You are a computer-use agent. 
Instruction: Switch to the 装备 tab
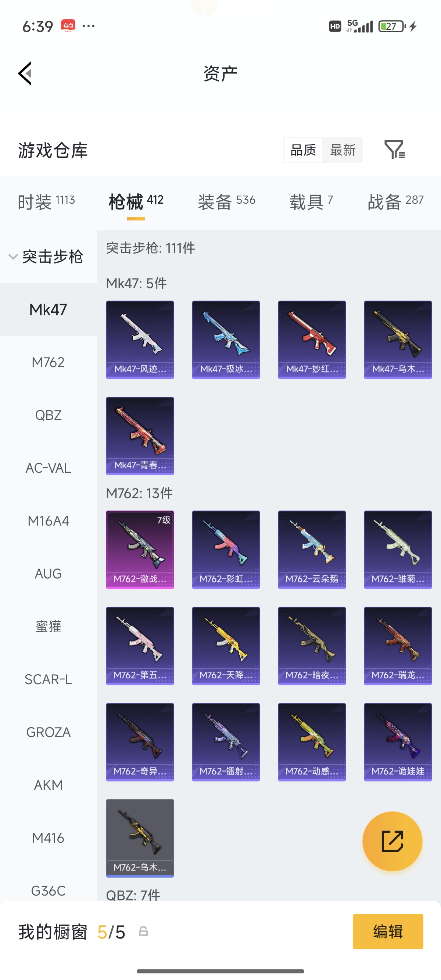point(227,201)
